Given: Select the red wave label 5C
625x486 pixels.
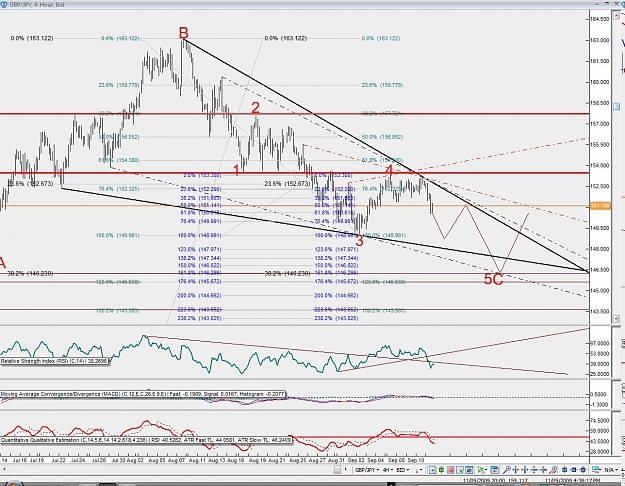Looking at the screenshot, I should [x=493, y=279].
